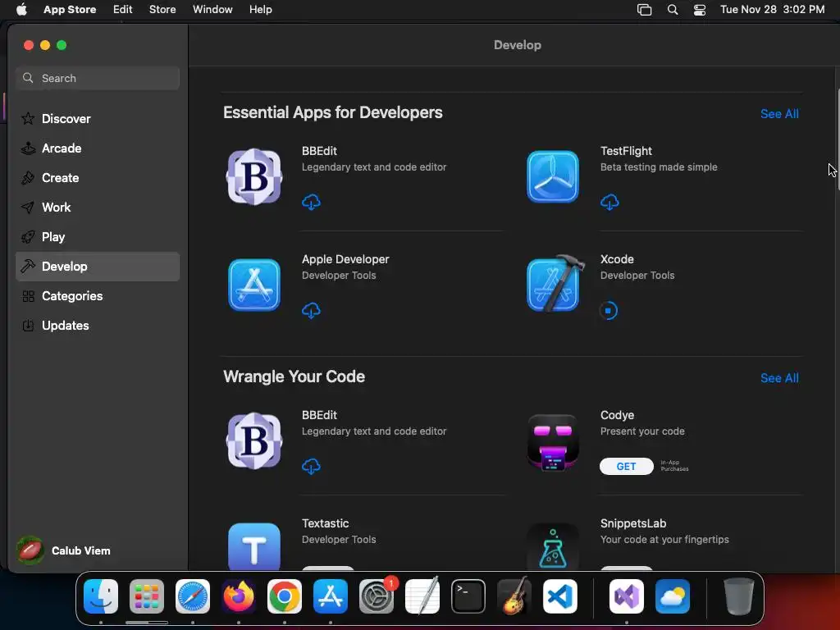Open TextEdit from the Dock
840x630 pixels.
422,596
